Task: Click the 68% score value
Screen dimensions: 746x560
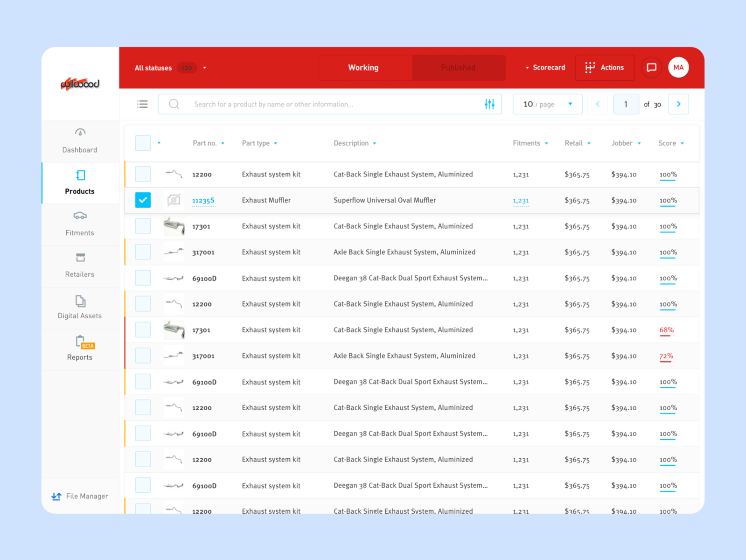Action: 667,330
